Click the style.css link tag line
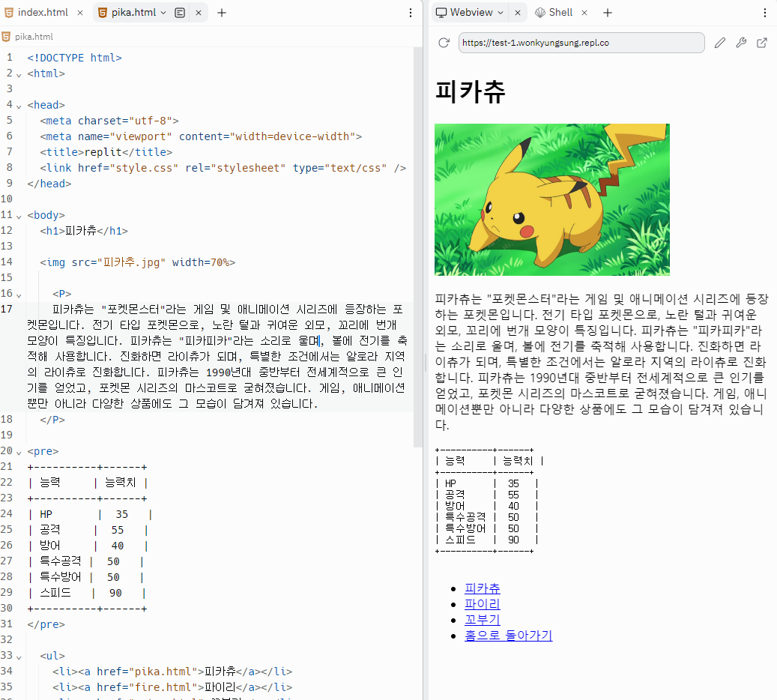This screenshot has width=777, height=700. (x=223, y=168)
